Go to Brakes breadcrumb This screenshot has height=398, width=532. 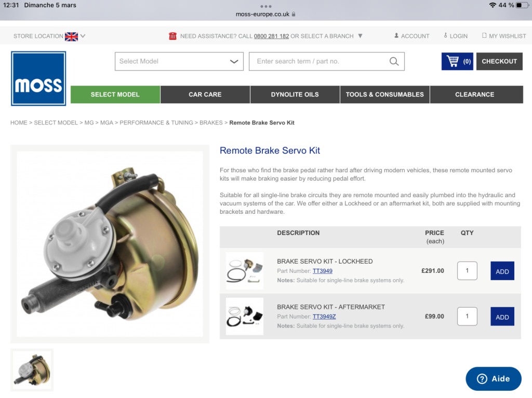pos(211,123)
